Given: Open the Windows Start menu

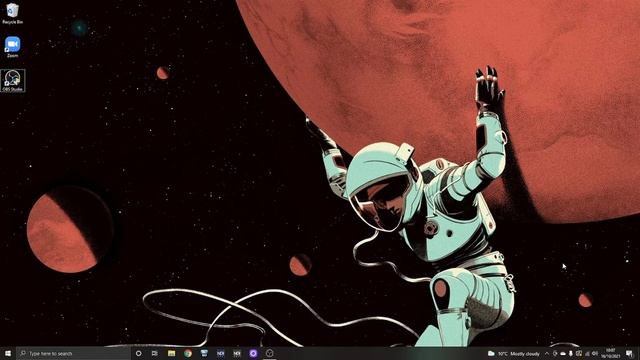Looking at the screenshot, I should (x=8, y=353).
